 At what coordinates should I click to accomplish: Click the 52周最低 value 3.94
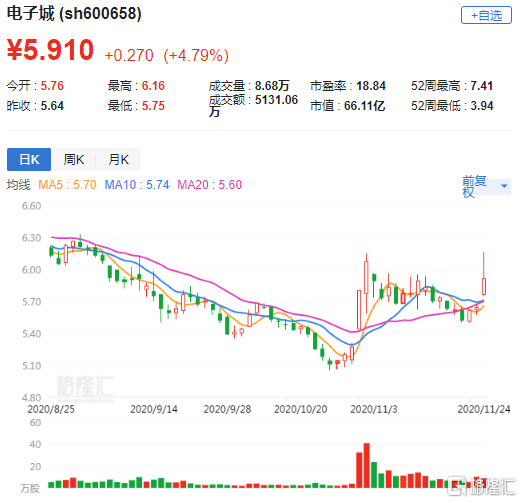tap(482, 106)
